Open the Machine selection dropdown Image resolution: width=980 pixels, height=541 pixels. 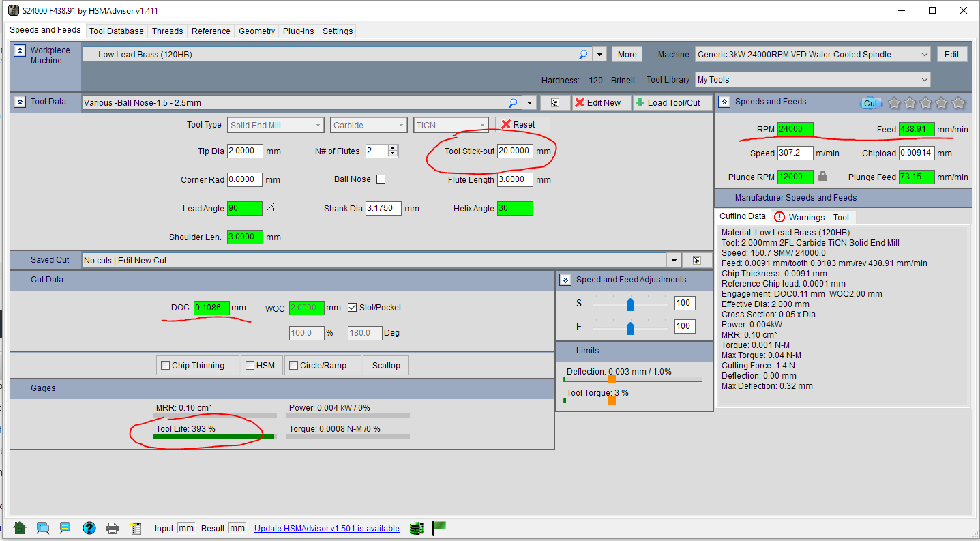[924, 55]
